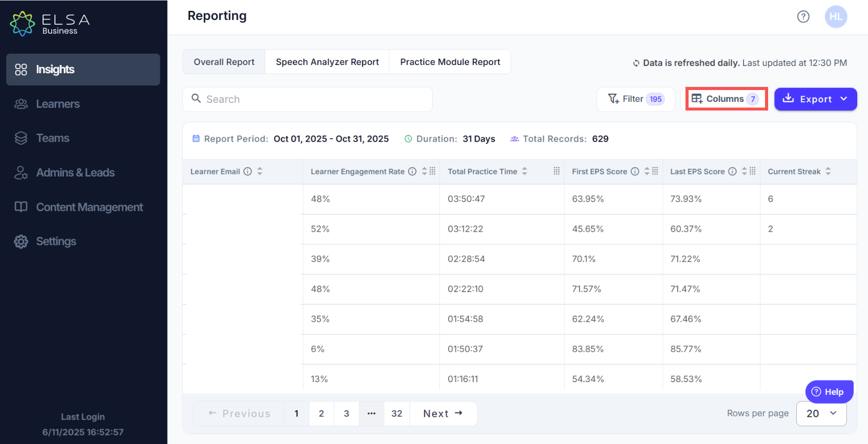Switch to Speech Analyzer Report tab
This screenshot has width=868, height=444.
tap(327, 62)
